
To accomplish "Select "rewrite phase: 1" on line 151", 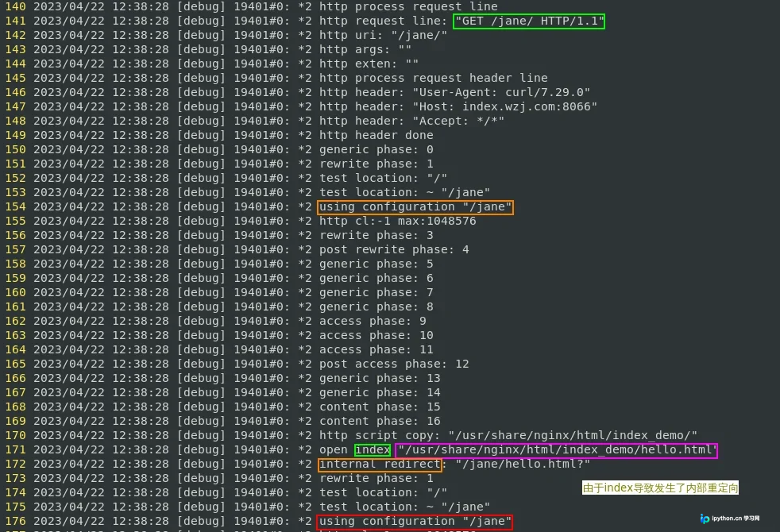I will (376, 164).
